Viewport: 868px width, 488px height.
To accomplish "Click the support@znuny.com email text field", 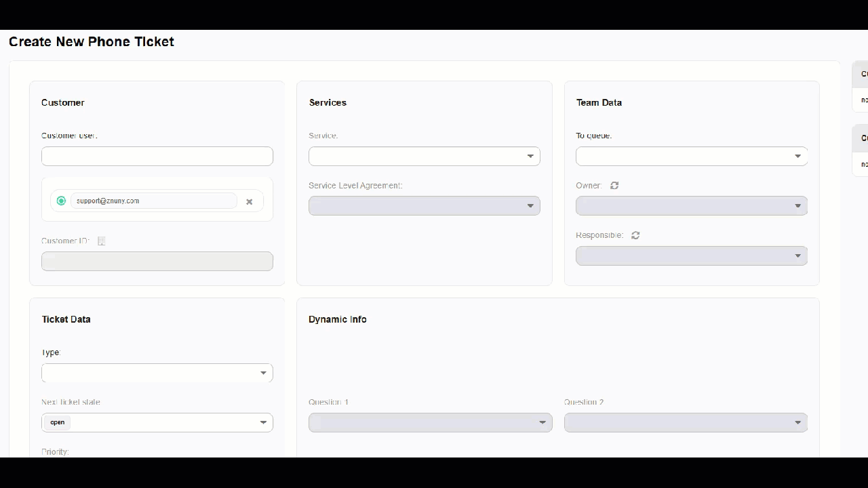I will click(x=153, y=201).
